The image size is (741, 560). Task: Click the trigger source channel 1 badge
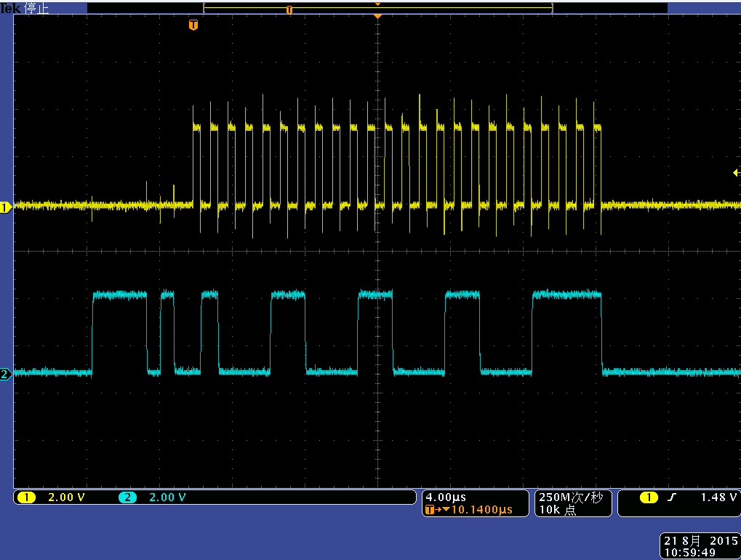click(x=649, y=497)
